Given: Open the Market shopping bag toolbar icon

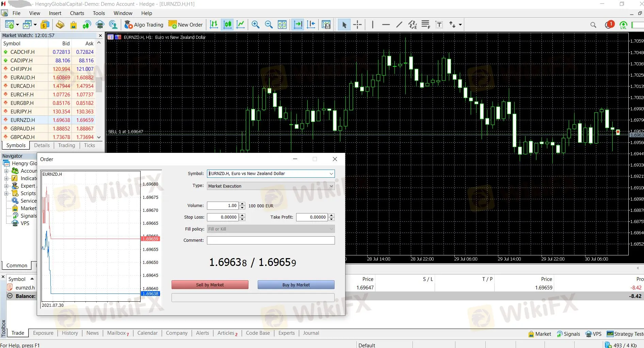Looking at the screenshot, I should [73, 25].
